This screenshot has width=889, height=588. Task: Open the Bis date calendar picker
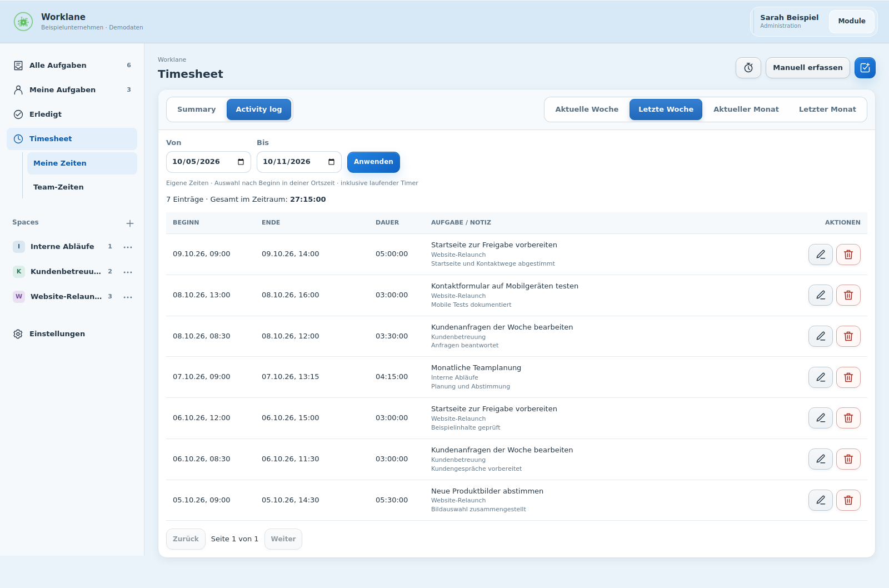tap(332, 162)
